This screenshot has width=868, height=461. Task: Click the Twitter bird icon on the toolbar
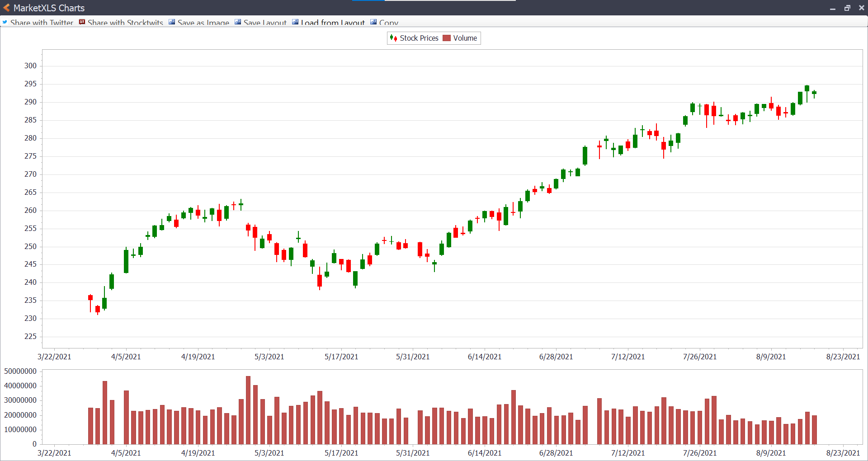[5, 22]
